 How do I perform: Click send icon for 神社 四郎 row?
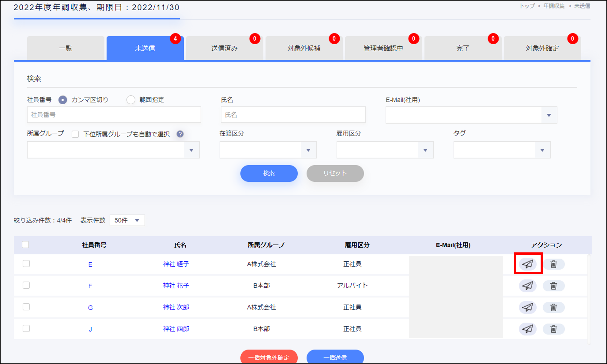tap(527, 329)
